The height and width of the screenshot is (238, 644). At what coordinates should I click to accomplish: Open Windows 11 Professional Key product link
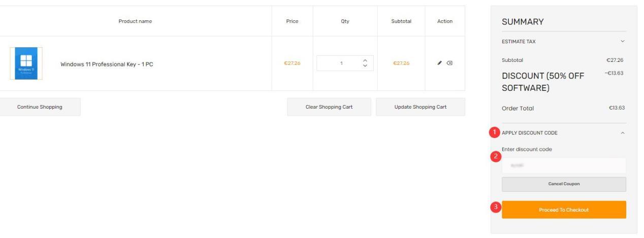tap(107, 64)
